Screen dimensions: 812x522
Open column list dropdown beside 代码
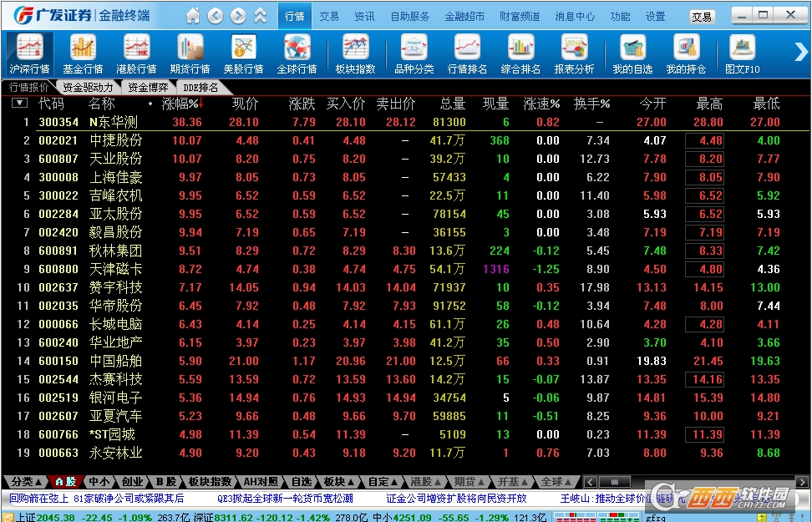(x=19, y=103)
